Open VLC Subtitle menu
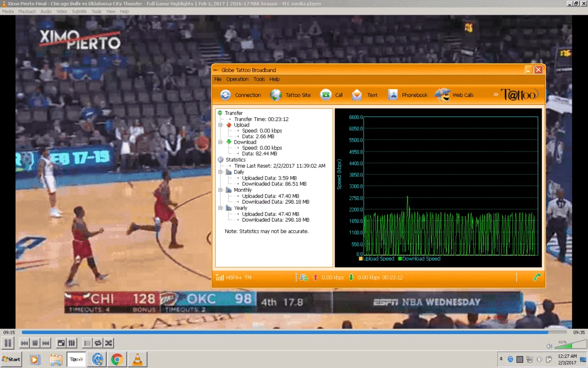Screen dimensions: 588x368 point(79,11)
